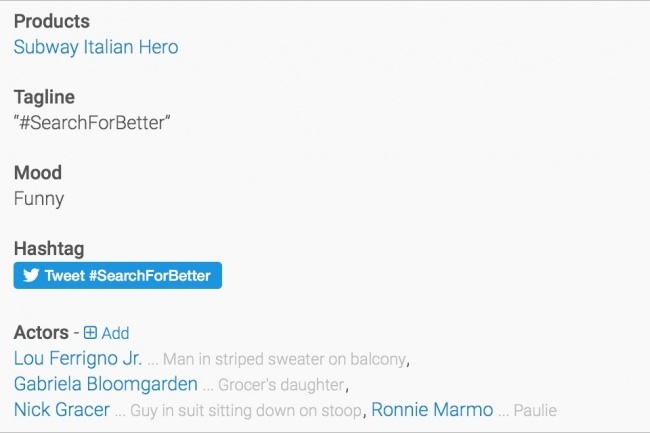Image resolution: width=650 pixels, height=433 pixels.
Task: Click the plus icon beside Actors
Action: [x=90, y=333]
